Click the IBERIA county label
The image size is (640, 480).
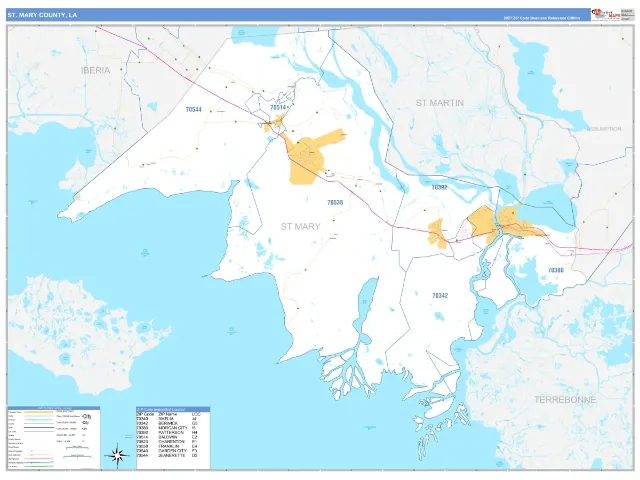pos(96,70)
